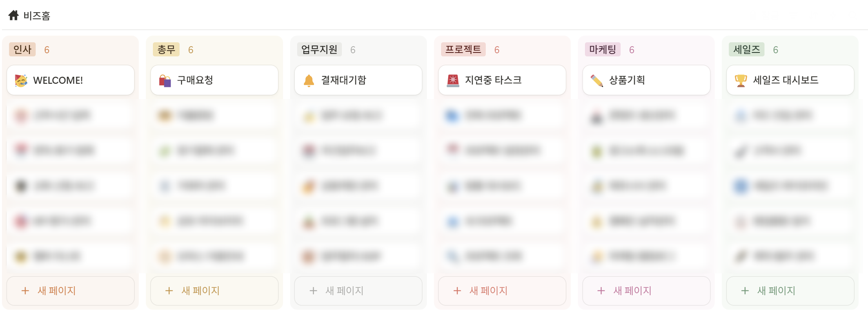
Task: Open the 결재대기함 page card
Action: click(x=358, y=80)
